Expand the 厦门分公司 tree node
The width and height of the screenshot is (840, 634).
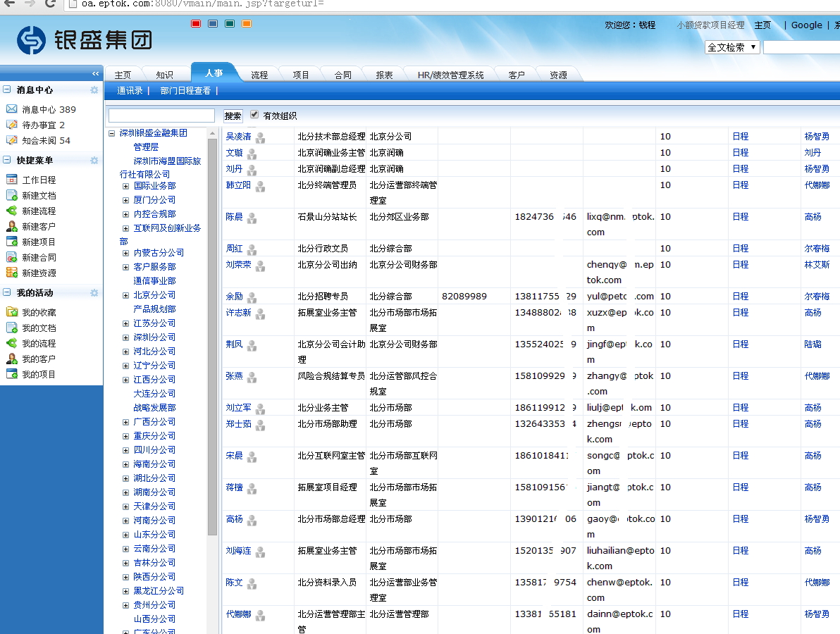[126, 200]
